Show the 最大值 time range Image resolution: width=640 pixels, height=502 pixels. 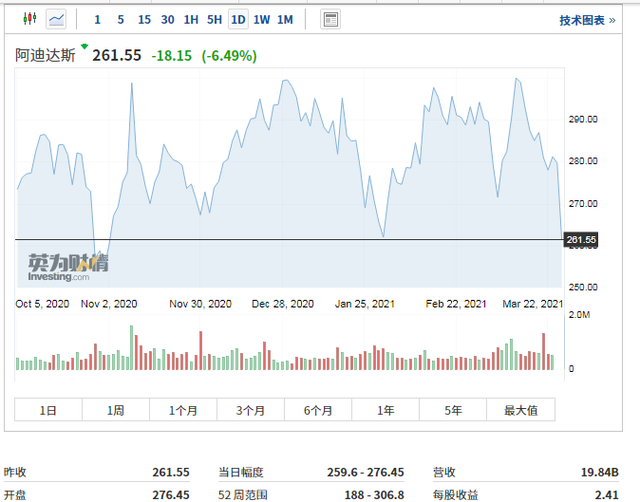[520, 410]
